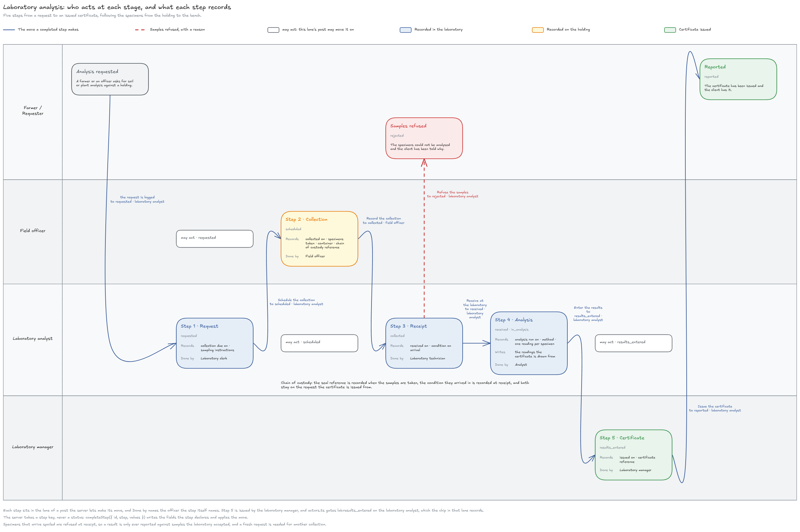Click the 'Schedule the collection' edge label
This screenshot has width=800, height=532.
pyautogui.click(x=296, y=302)
